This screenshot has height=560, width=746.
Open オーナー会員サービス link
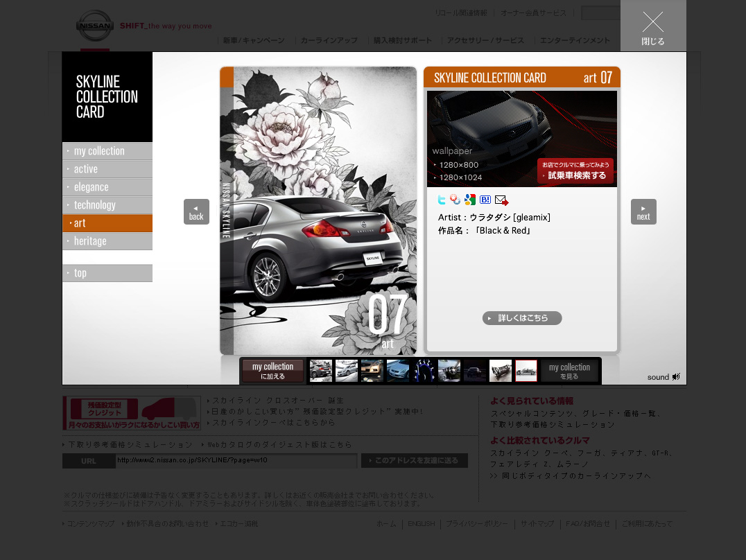[x=533, y=13]
